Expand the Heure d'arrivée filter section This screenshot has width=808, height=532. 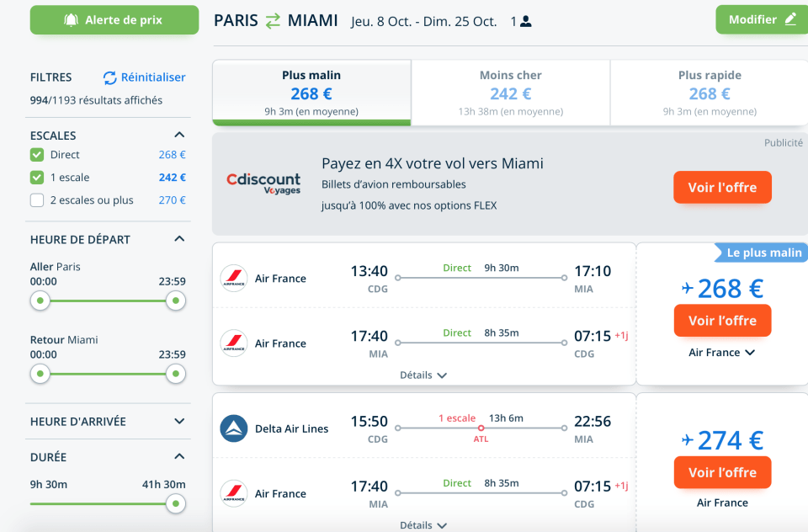coord(179,421)
